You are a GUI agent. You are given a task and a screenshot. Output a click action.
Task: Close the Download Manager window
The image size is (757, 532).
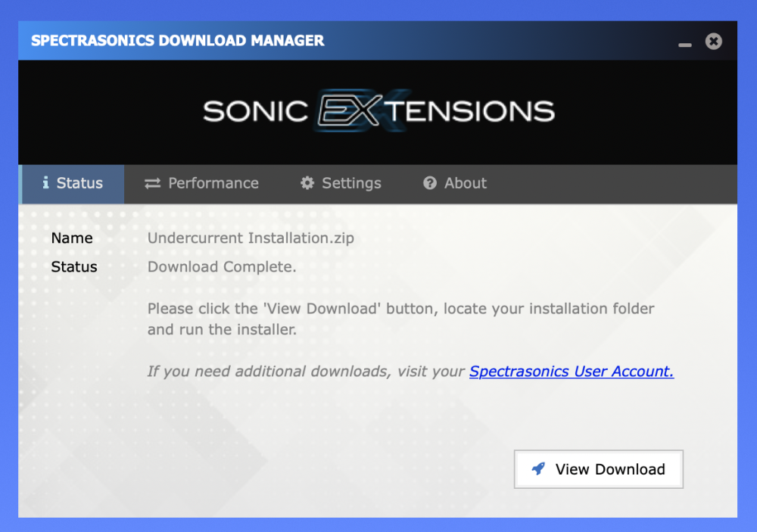(714, 41)
